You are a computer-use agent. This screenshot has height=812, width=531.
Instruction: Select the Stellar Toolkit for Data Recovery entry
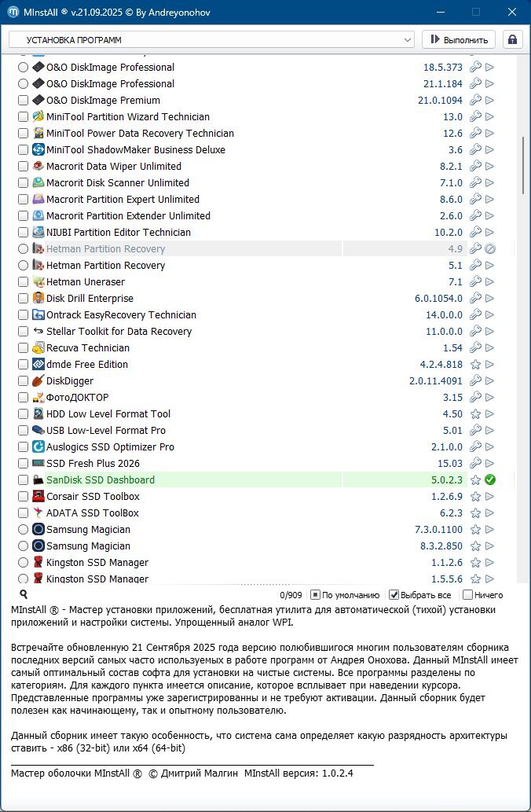coord(119,331)
